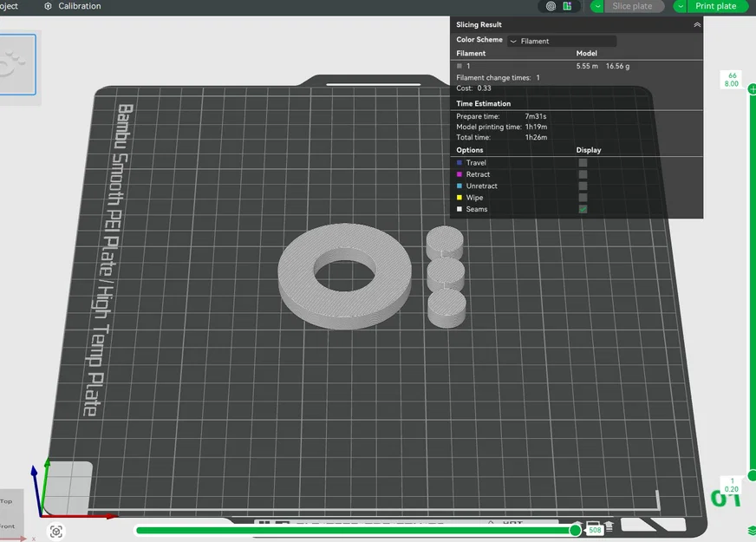The image size is (756, 542).
Task: Click filament 1 gray color swatch
Action: pos(459,66)
